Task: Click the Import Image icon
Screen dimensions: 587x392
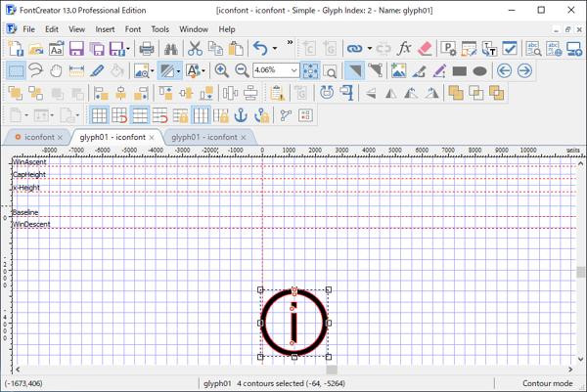Action: click(x=398, y=70)
